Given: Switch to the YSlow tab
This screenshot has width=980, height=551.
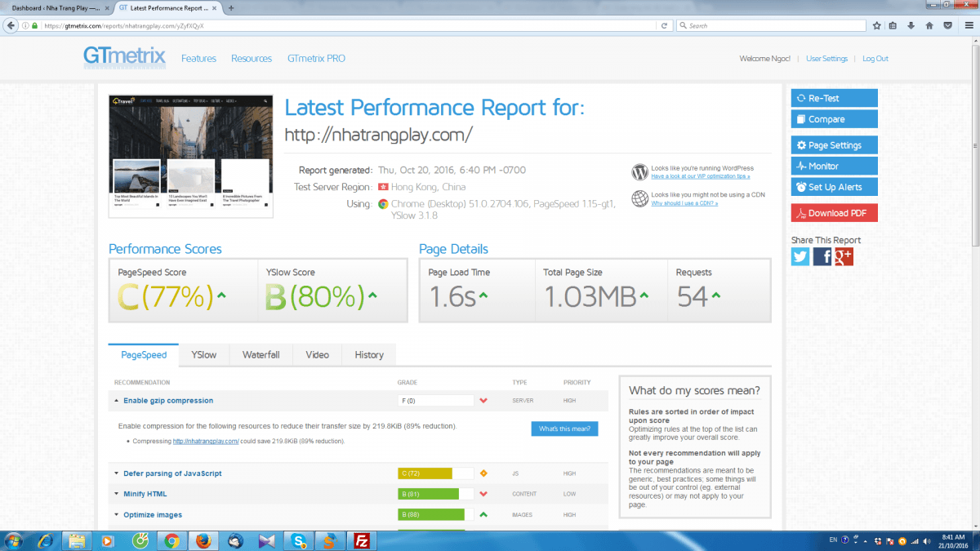Looking at the screenshot, I should (x=204, y=355).
